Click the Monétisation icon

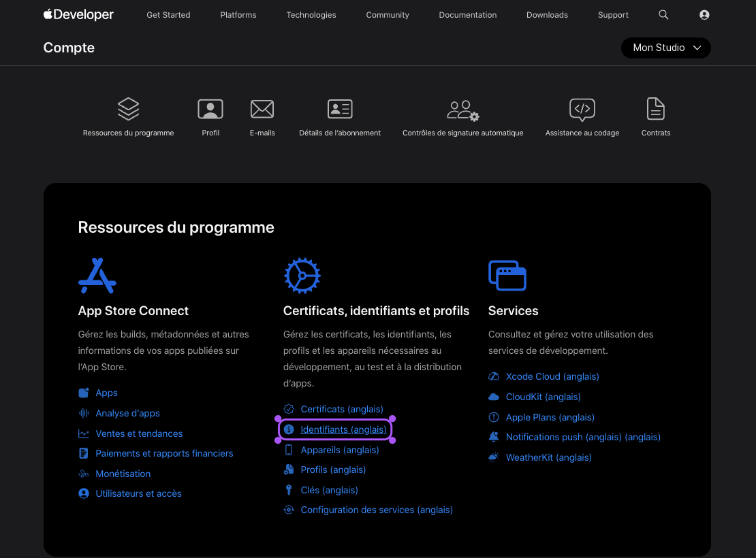(83, 474)
